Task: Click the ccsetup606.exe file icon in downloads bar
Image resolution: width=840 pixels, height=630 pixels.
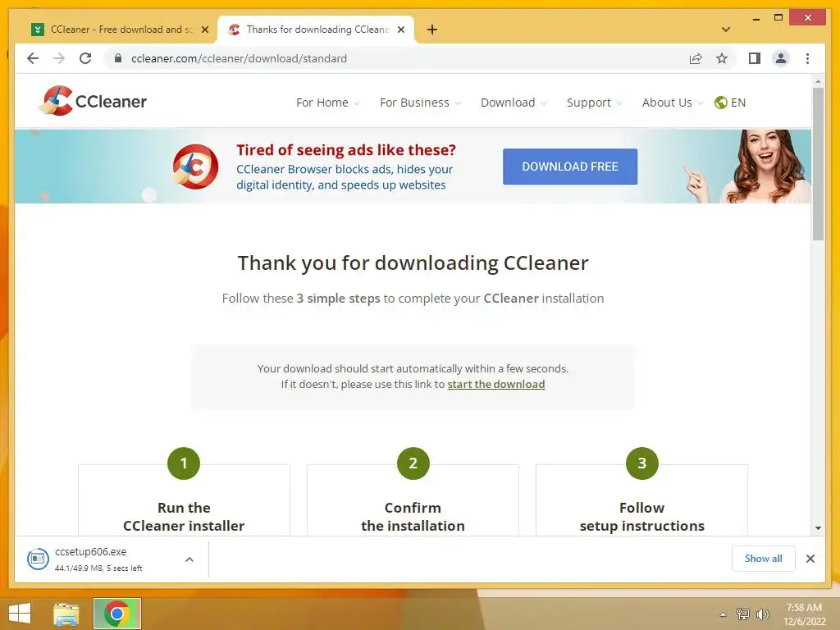Action: (x=38, y=559)
